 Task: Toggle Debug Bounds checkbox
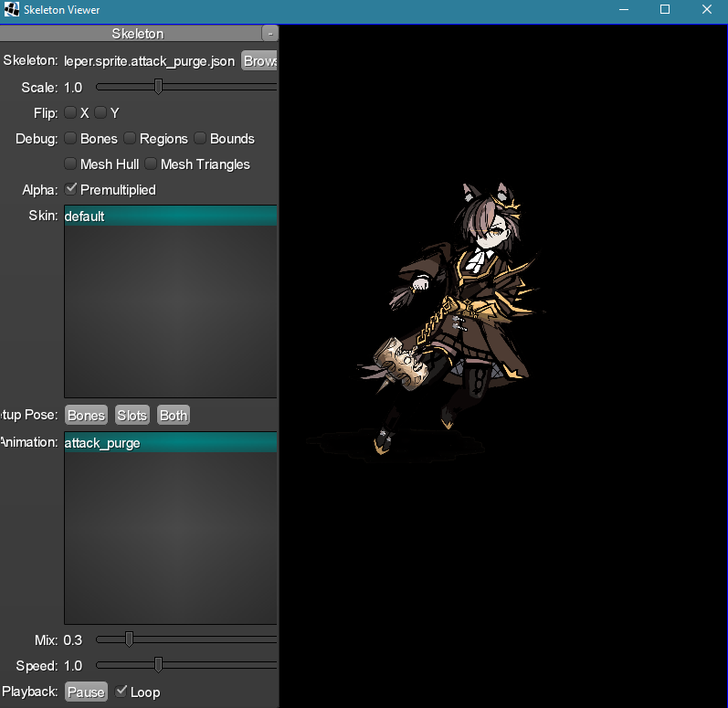pyautogui.click(x=200, y=138)
